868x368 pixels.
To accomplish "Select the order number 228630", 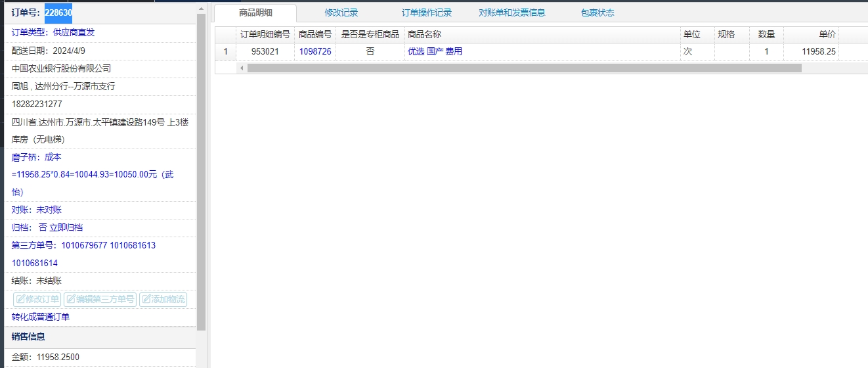I will [x=58, y=12].
